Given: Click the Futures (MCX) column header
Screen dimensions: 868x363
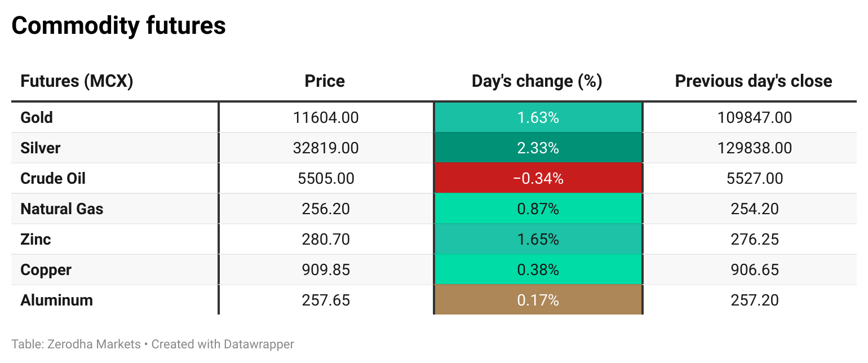Looking at the screenshot, I should [x=77, y=81].
